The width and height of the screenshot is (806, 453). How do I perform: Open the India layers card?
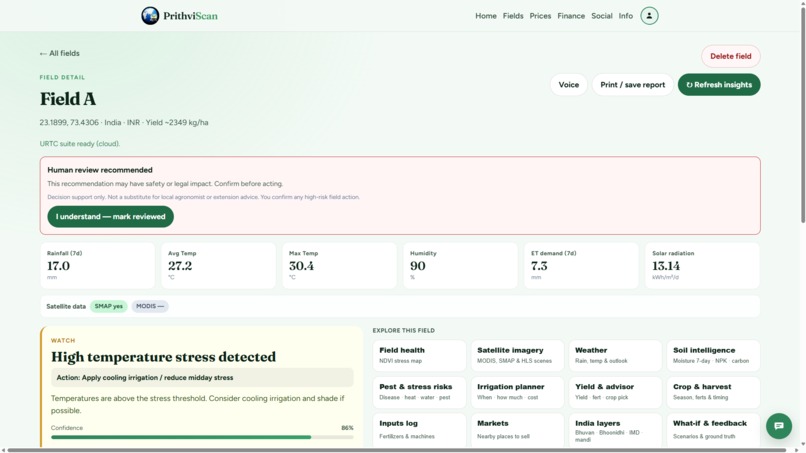click(615, 430)
